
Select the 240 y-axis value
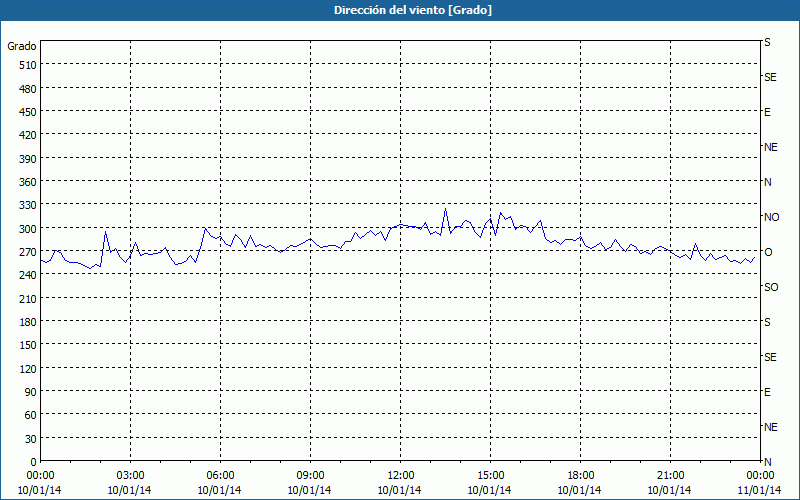point(28,275)
